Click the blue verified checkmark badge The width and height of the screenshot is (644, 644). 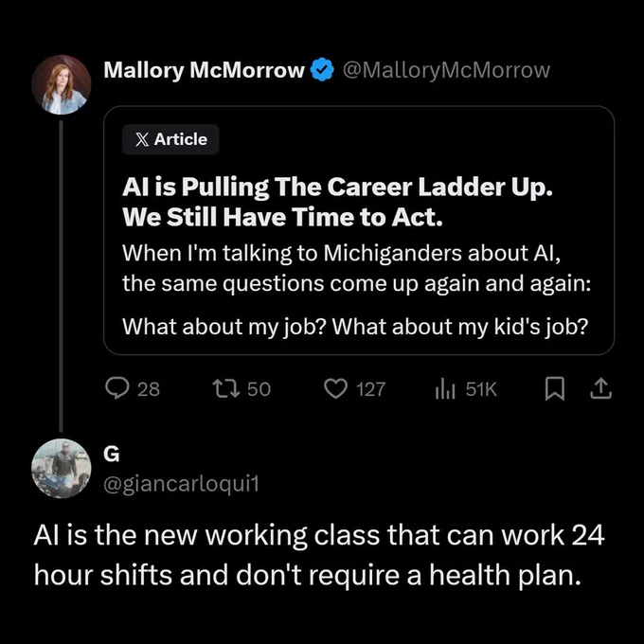click(322, 69)
